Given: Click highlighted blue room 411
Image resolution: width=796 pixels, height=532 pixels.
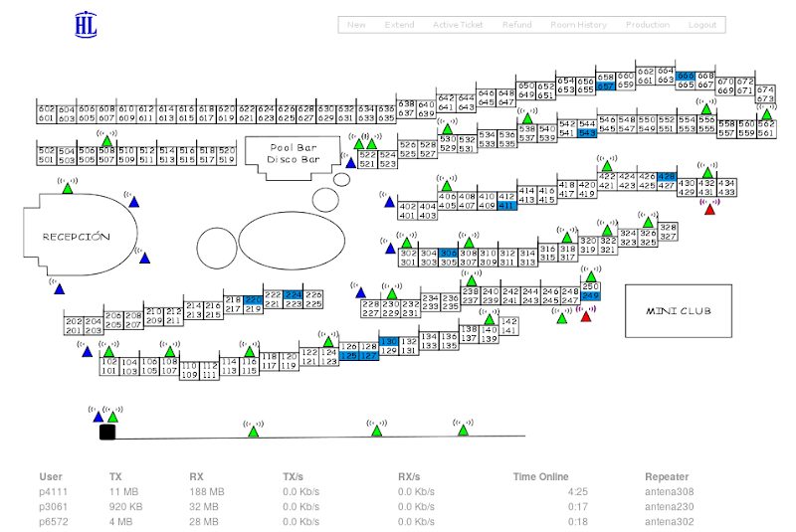Looking at the screenshot, I should coord(506,205).
